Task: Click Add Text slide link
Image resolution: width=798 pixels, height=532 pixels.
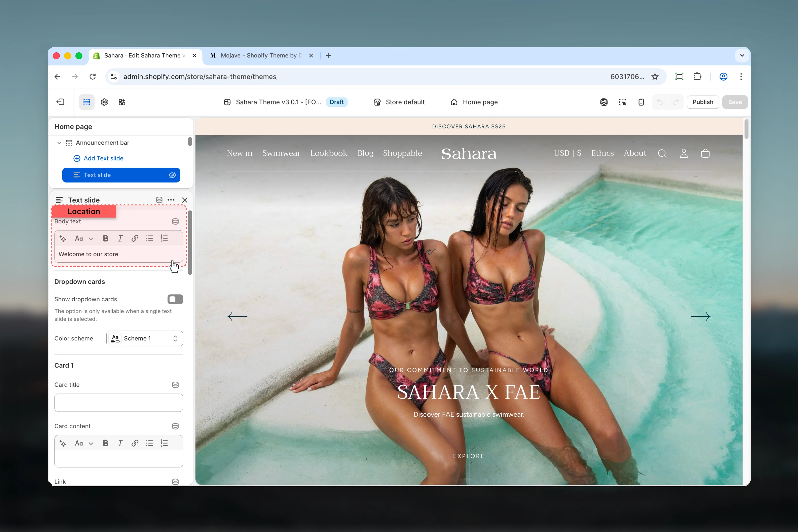Action: point(98,158)
